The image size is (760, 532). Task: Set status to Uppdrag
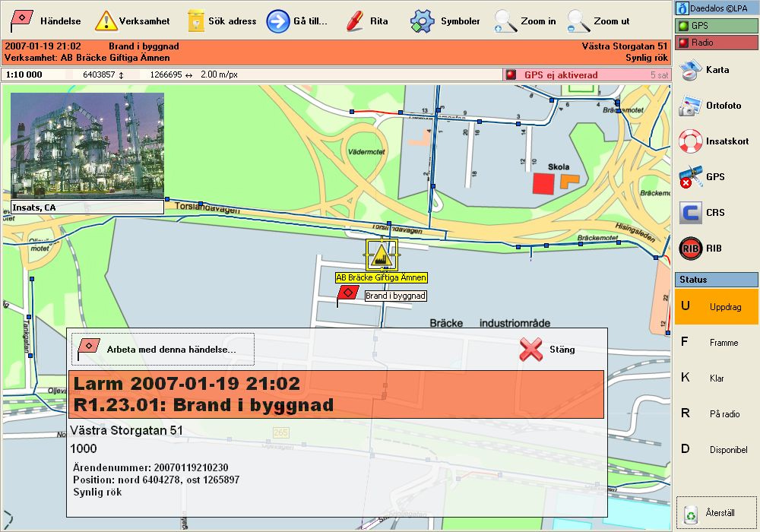pyautogui.click(x=716, y=307)
